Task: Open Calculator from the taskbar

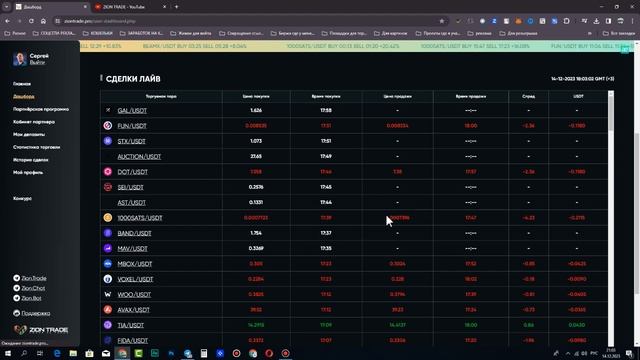Action: [204, 353]
